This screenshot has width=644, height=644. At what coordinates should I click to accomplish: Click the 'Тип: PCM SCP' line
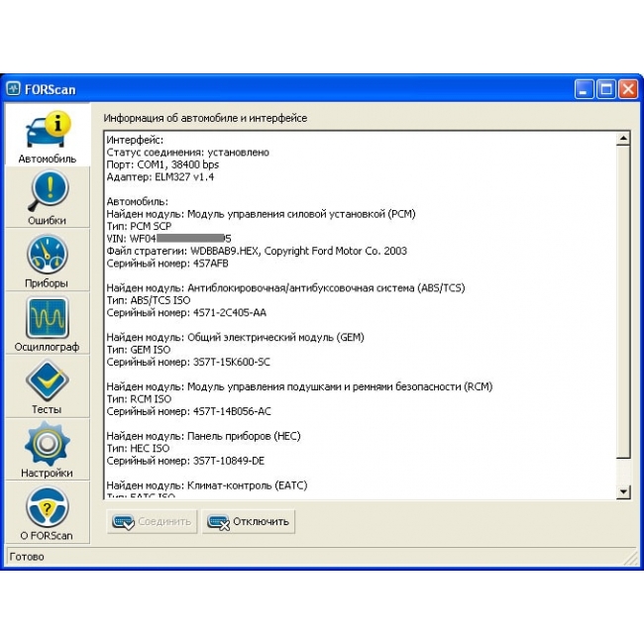click(139, 226)
